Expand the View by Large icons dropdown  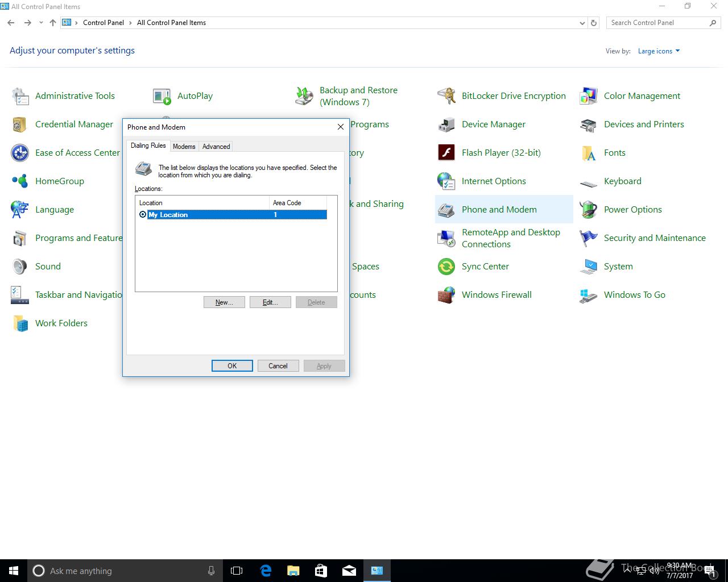click(659, 51)
